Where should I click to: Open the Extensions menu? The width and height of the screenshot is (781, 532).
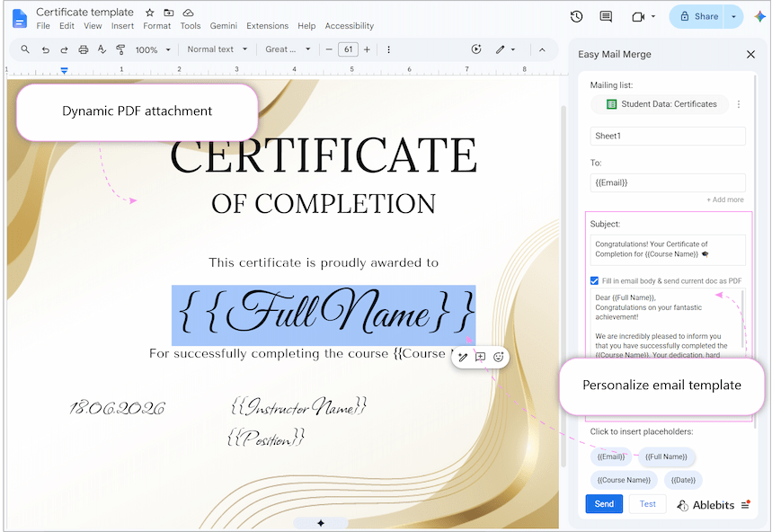pyautogui.click(x=268, y=26)
